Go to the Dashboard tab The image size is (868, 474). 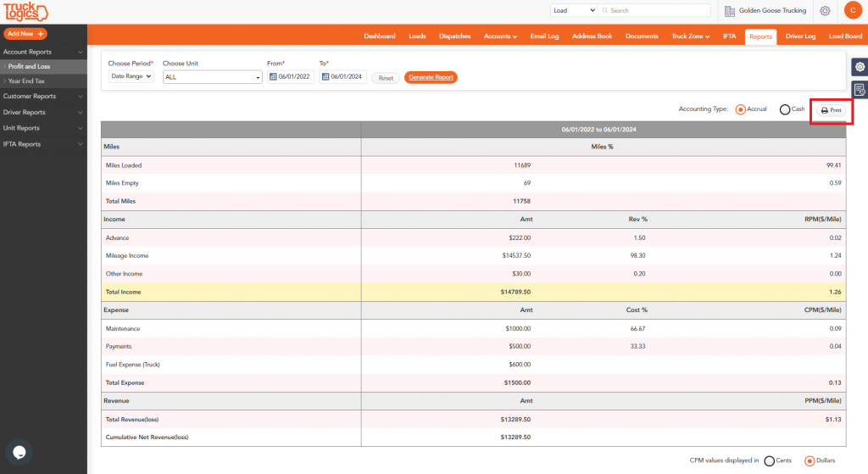(x=379, y=36)
